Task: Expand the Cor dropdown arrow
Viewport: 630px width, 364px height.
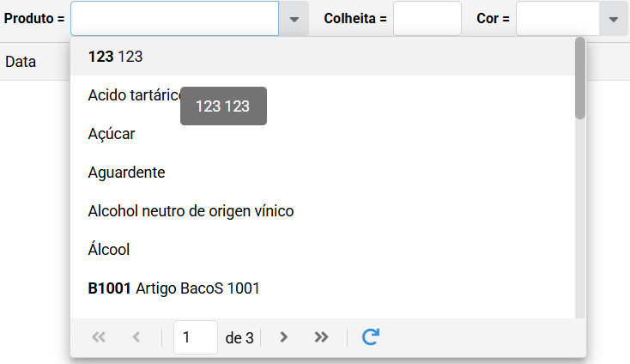Action: (613, 19)
